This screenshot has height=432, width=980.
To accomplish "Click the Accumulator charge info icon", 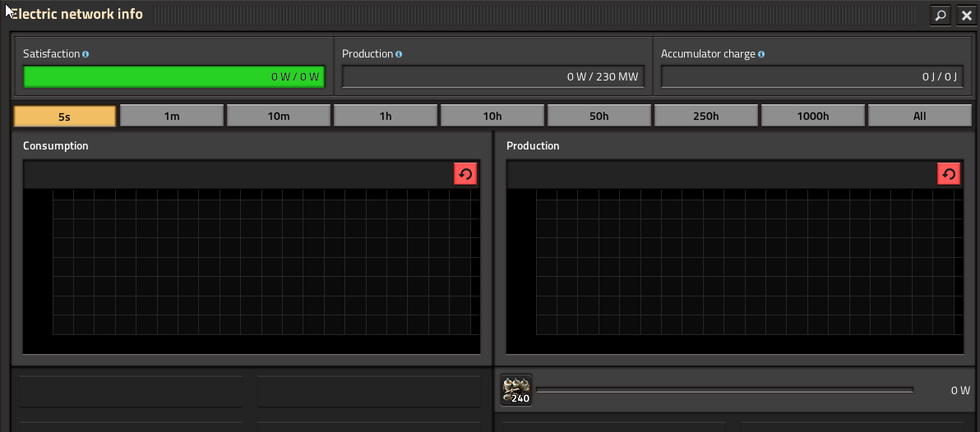I will [x=761, y=54].
